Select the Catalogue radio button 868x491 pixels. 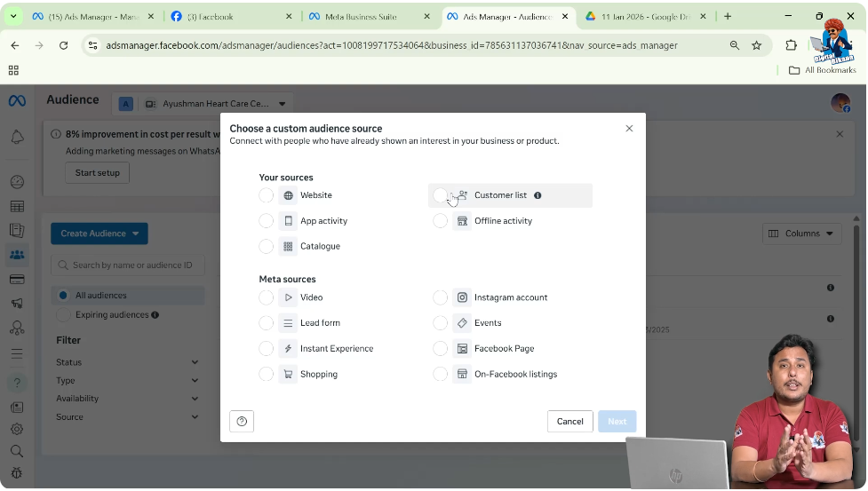tap(267, 246)
